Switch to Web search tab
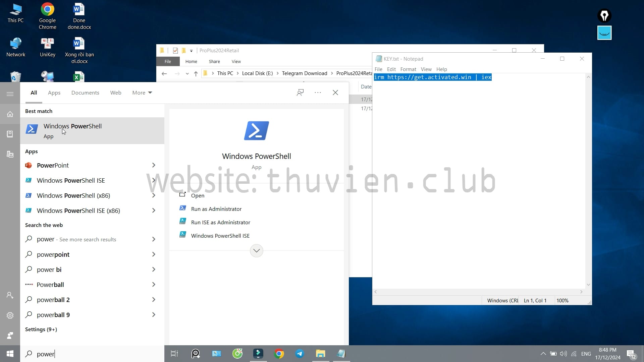 [x=116, y=93]
